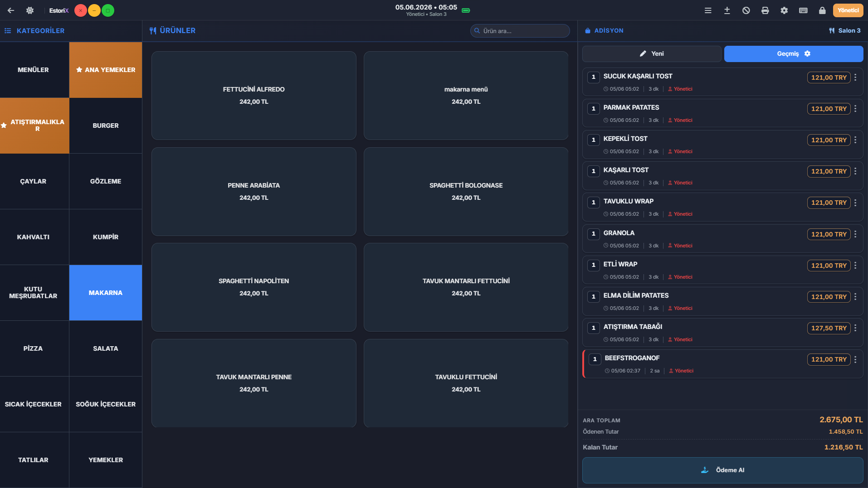Click the Yönetici user button

(848, 10)
